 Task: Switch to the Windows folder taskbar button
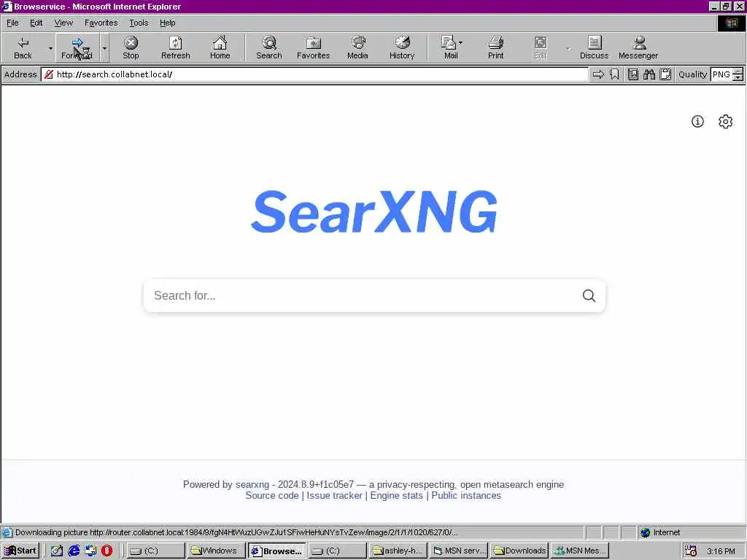click(x=215, y=551)
